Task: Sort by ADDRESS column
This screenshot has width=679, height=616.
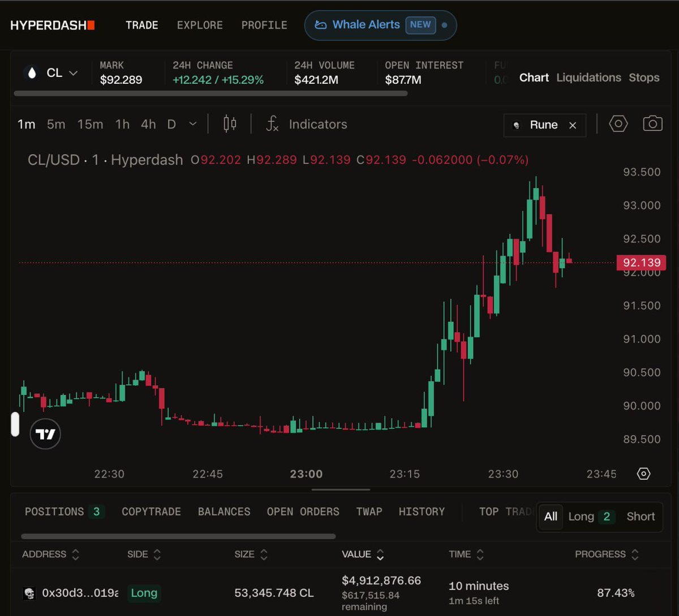Action: (51, 554)
